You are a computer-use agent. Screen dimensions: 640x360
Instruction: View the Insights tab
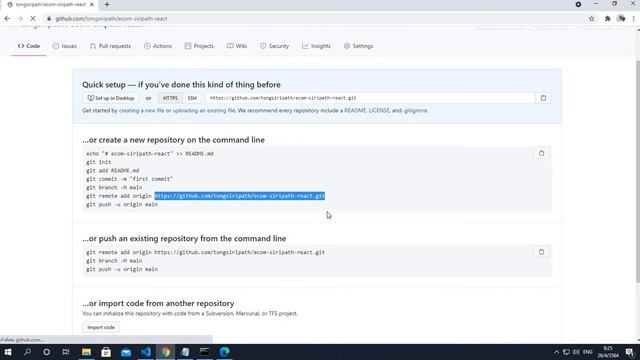[x=316, y=46]
